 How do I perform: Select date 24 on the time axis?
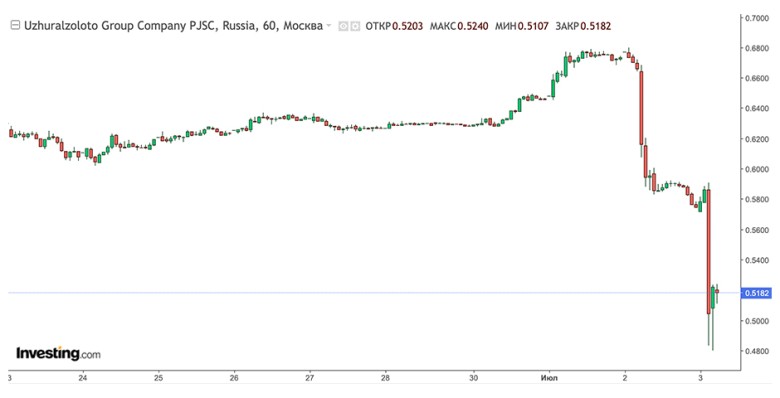click(83, 378)
